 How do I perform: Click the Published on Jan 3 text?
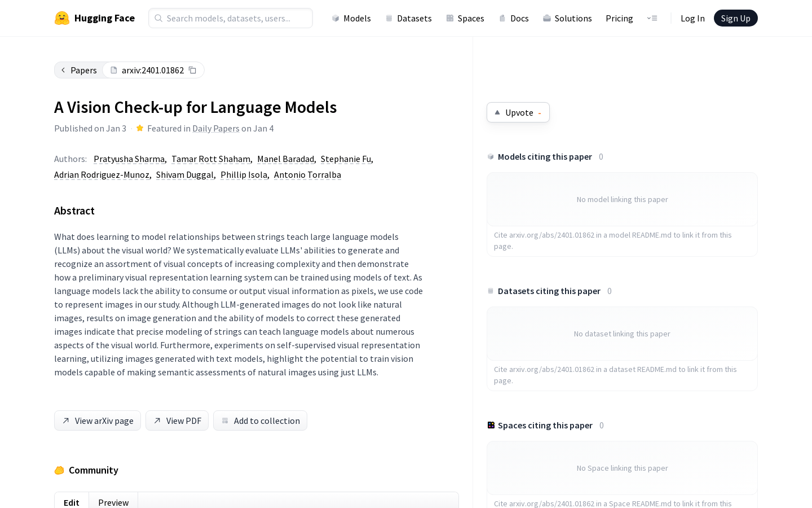pyautogui.click(x=90, y=128)
